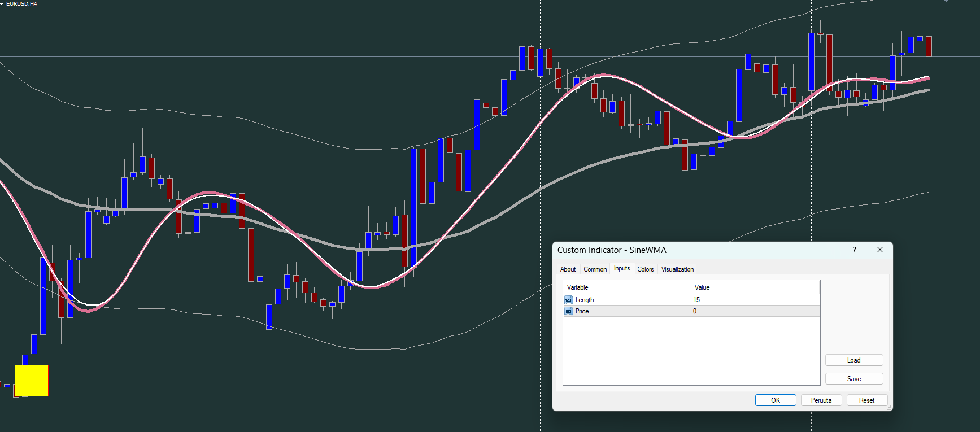The image size is (980, 432).
Task: Click the Variable column header
Action: (627, 287)
